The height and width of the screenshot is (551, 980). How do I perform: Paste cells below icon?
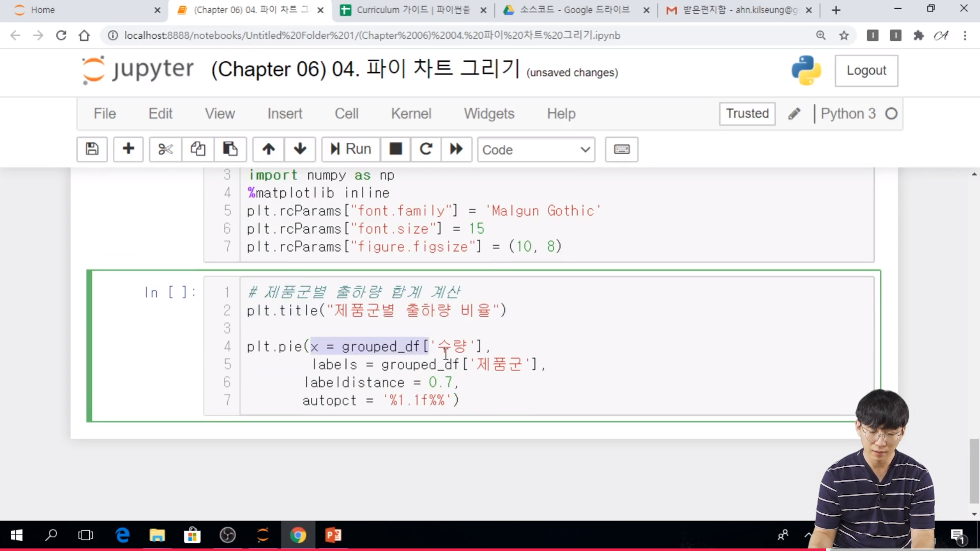tap(230, 149)
